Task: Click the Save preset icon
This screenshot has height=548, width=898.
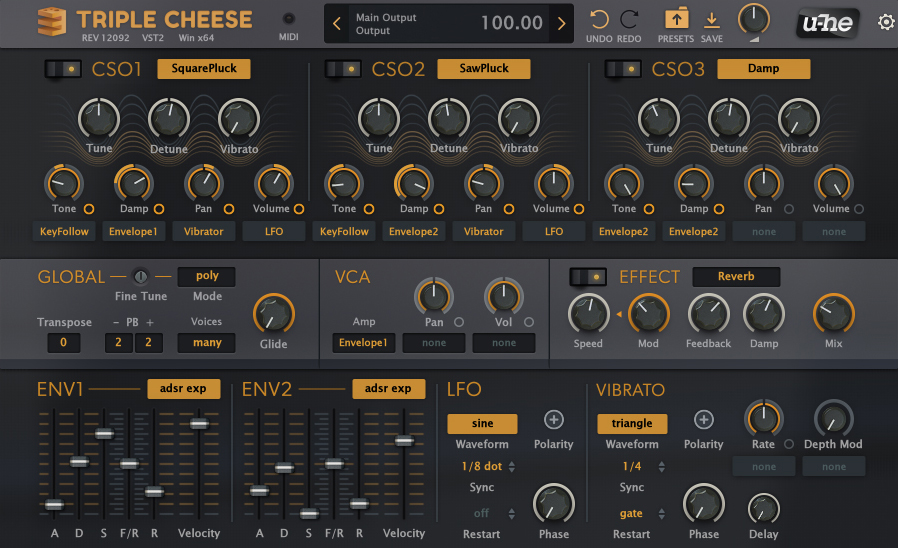Action: pos(711,20)
